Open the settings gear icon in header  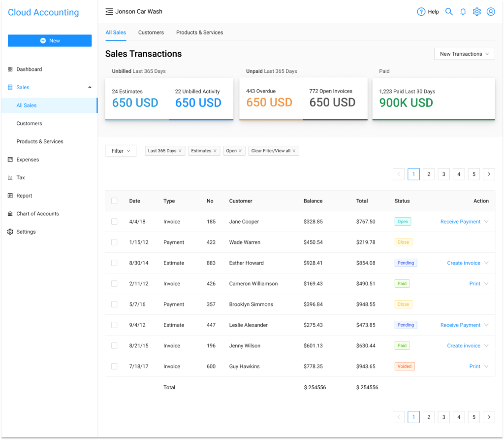click(x=476, y=12)
